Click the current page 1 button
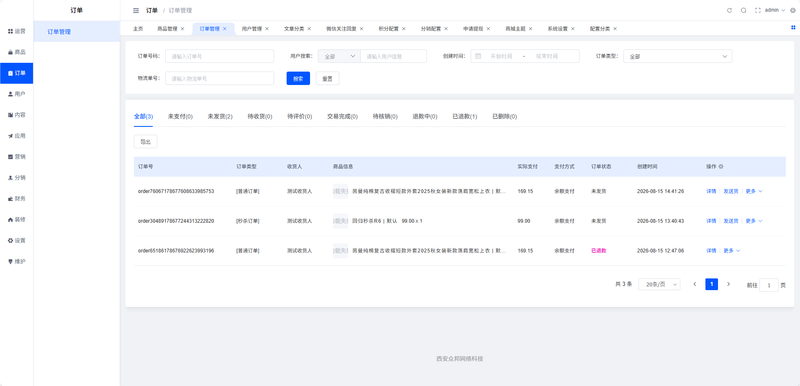The image size is (800, 386). pos(711,284)
